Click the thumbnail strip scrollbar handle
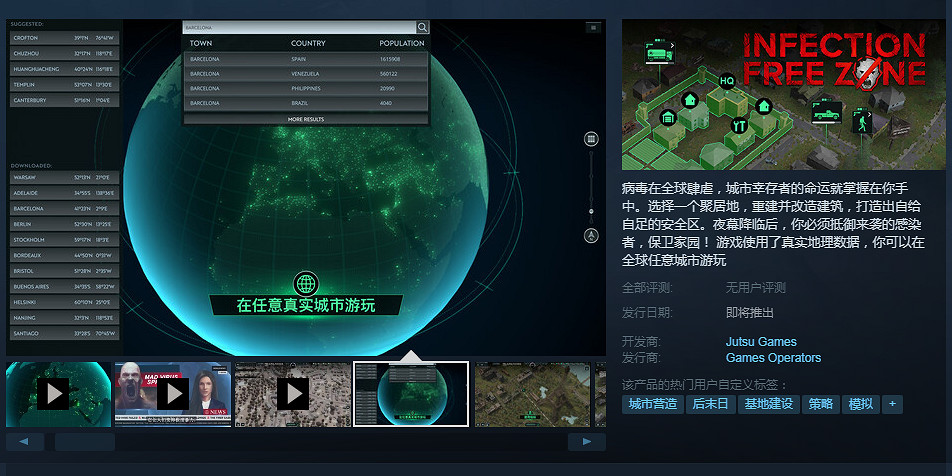 click(x=85, y=442)
